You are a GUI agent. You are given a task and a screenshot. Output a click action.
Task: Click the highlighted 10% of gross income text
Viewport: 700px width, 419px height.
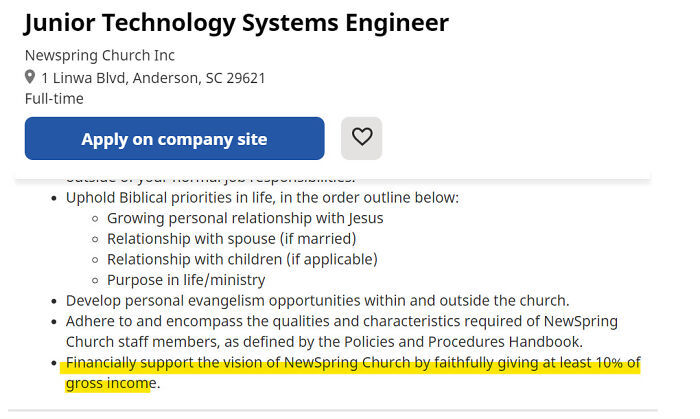coord(353,373)
